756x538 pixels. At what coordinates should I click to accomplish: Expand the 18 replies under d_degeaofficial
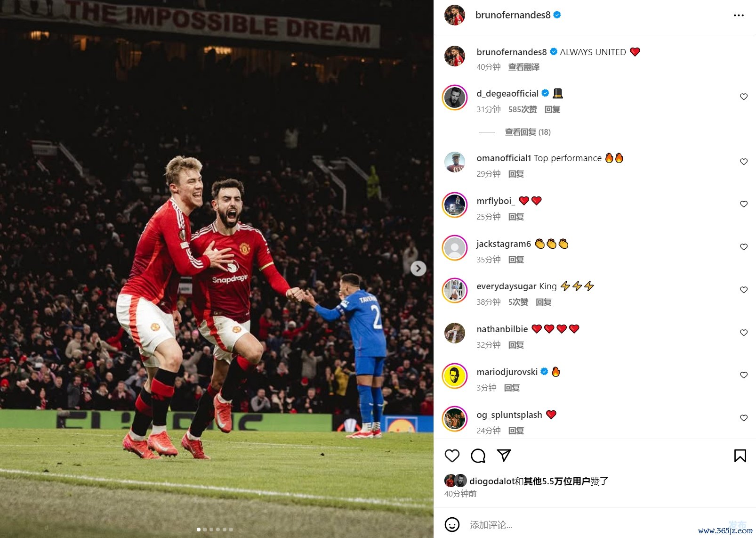click(527, 132)
